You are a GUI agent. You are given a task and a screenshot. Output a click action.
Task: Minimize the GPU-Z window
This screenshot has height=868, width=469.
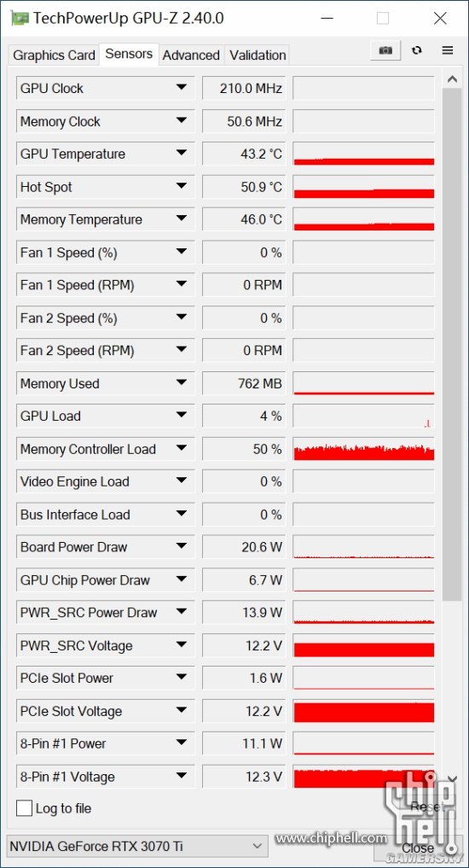point(327,18)
